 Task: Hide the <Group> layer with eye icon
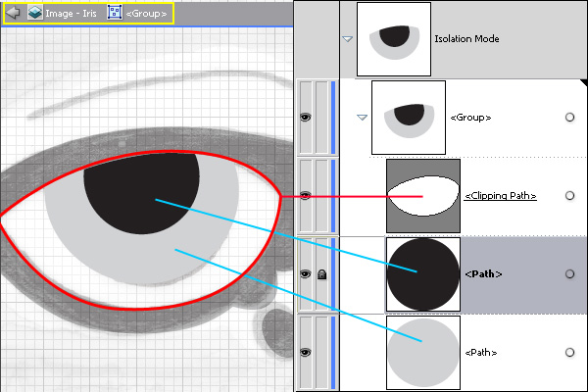(x=306, y=118)
